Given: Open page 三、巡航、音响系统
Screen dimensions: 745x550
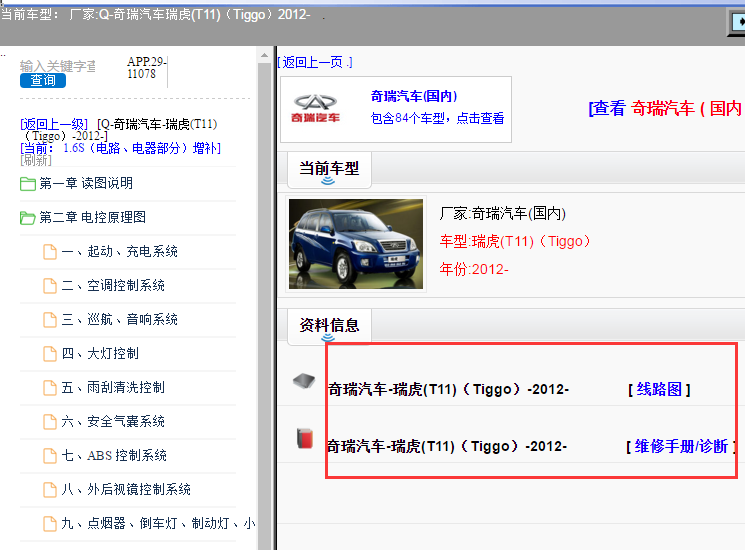Looking at the screenshot, I should (119, 319).
